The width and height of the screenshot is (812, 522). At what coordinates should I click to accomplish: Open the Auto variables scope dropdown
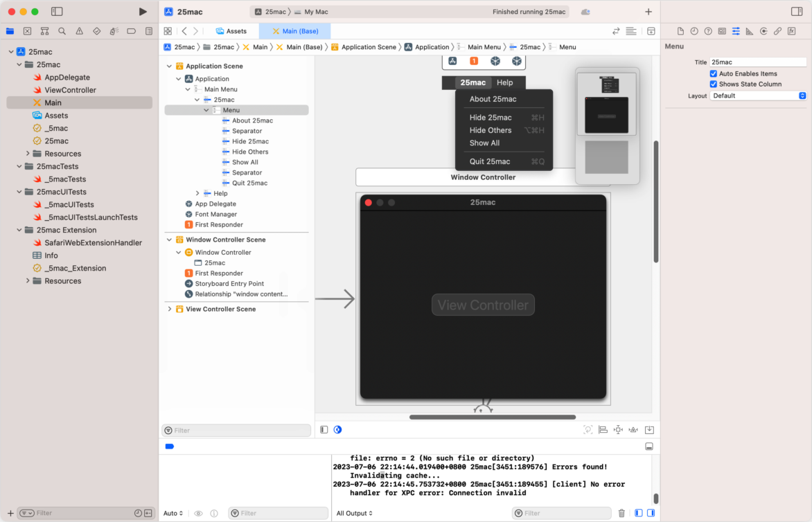tap(173, 513)
